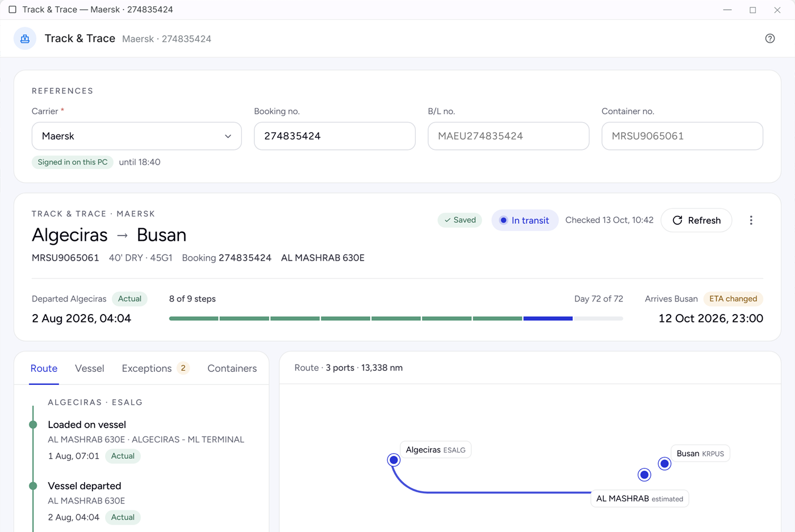Viewport: 795px width, 532px height.
Task: Click the Refresh button
Action: tap(696, 220)
